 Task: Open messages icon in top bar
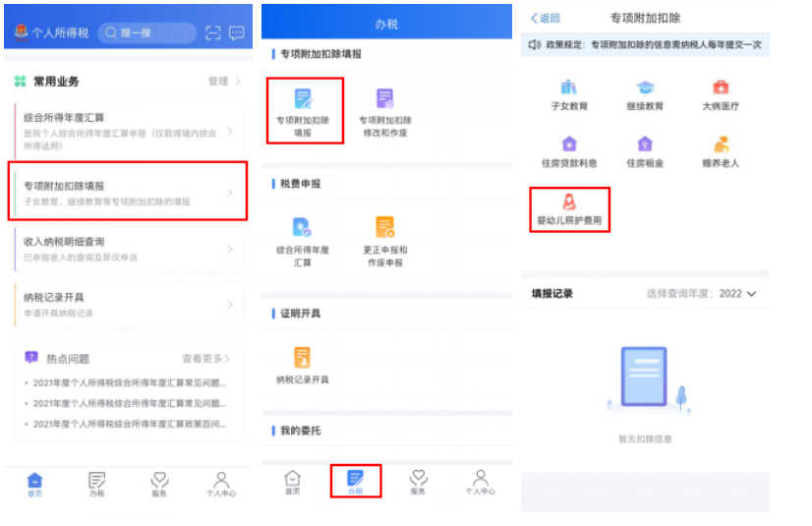click(237, 33)
